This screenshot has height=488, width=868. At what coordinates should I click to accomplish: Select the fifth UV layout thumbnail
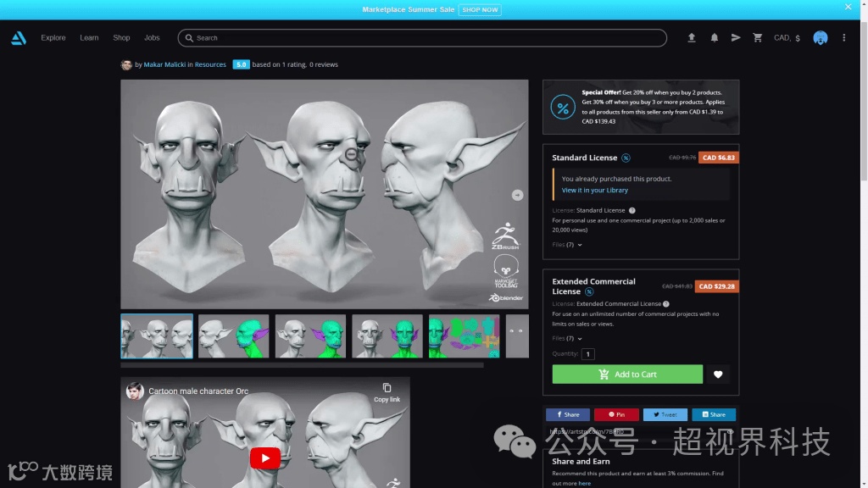[464, 335]
